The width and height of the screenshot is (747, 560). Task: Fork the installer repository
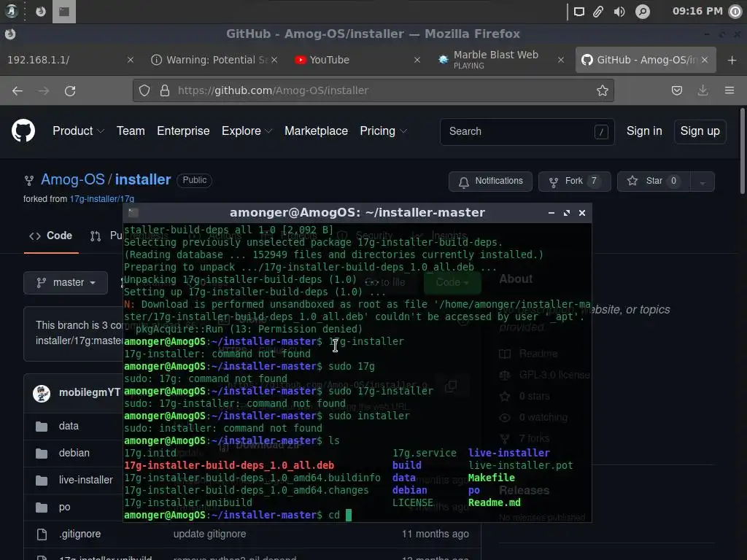tap(574, 182)
